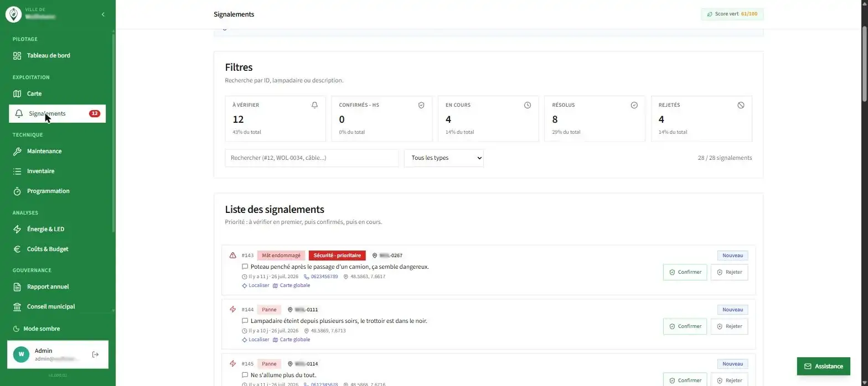Reject report #143

point(729,272)
